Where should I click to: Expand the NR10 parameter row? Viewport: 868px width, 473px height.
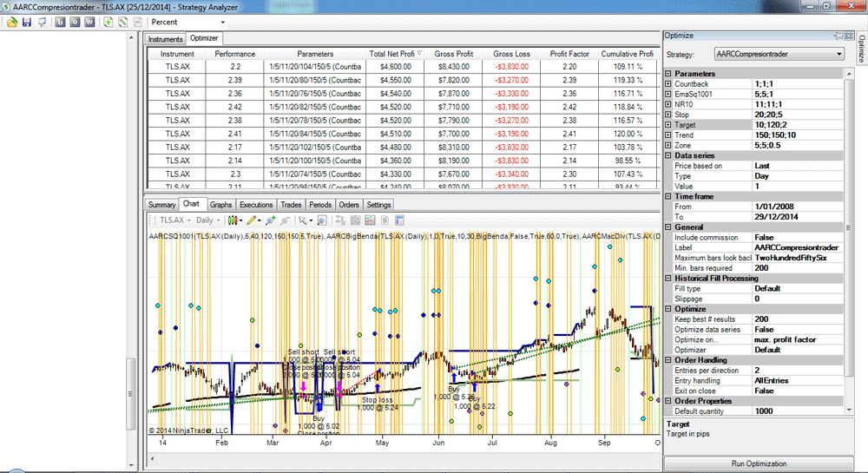[x=667, y=104]
